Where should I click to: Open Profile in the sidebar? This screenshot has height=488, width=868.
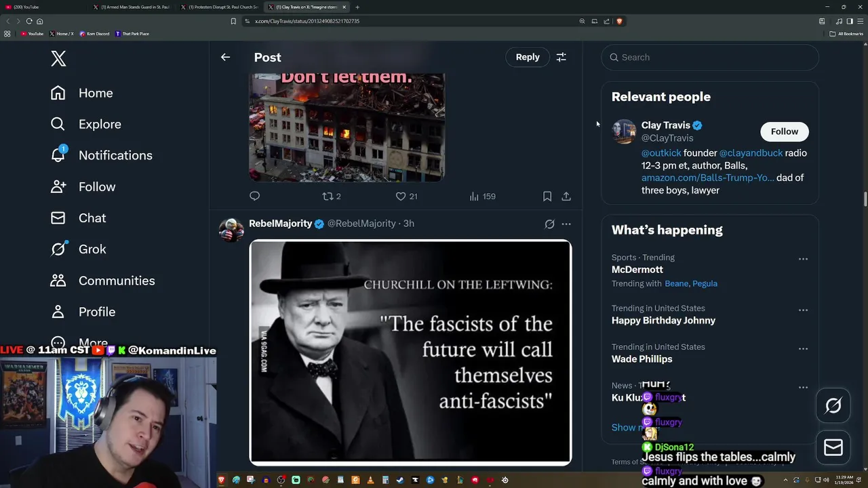pyautogui.click(x=83, y=312)
